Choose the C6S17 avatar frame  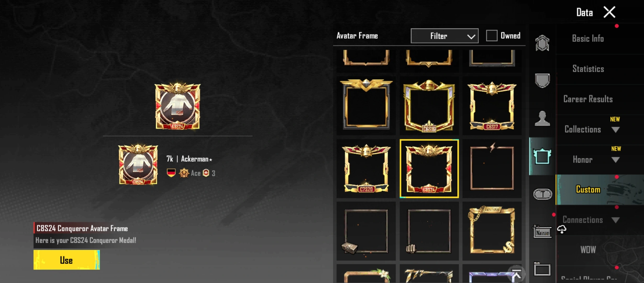[x=492, y=106]
